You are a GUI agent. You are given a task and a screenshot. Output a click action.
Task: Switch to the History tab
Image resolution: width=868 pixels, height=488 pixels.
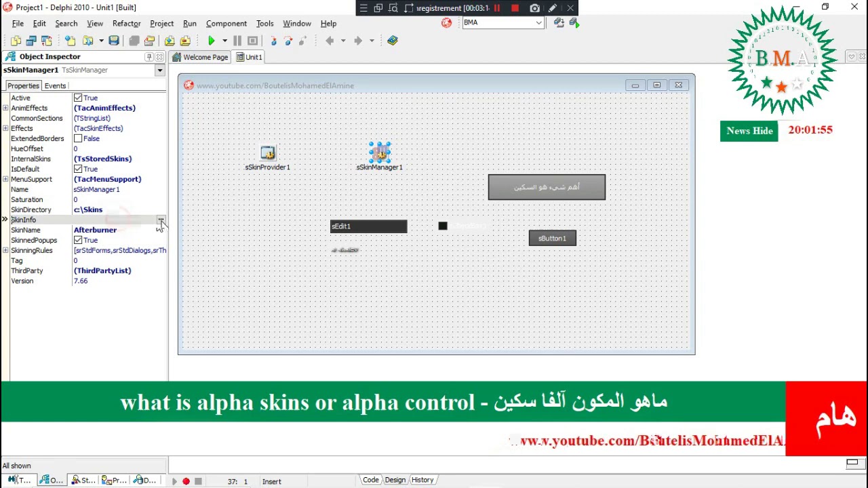click(422, 480)
